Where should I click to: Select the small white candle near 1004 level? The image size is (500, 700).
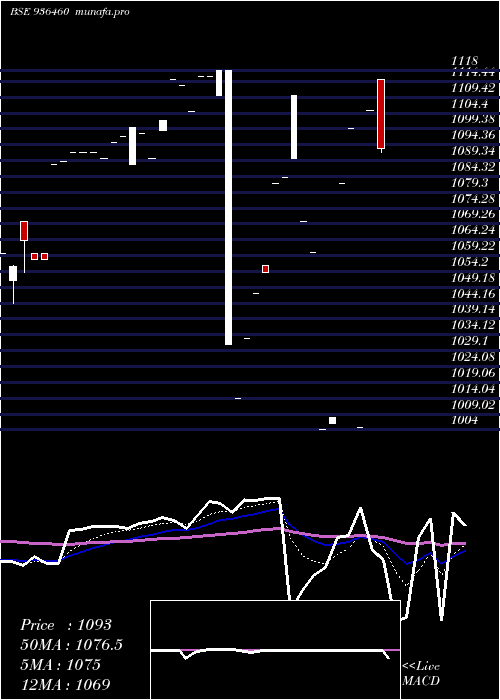tap(333, 421)
